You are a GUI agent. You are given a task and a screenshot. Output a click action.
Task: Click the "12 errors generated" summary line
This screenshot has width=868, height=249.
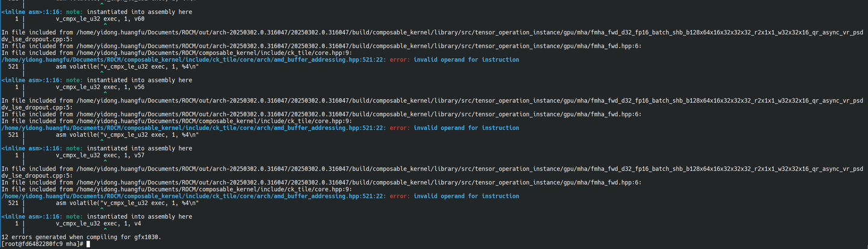pos(81,237)
